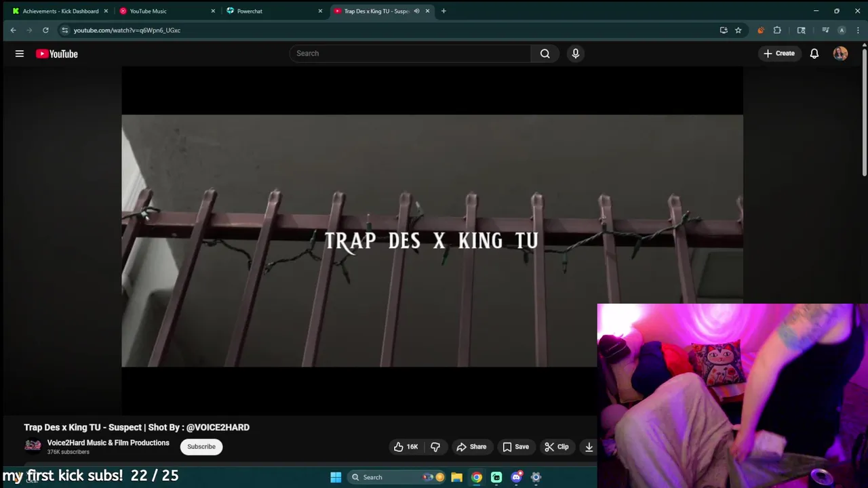Click the Chrome taskbar icon
This screenshot has height=488, width=868.
pos(477,477)
